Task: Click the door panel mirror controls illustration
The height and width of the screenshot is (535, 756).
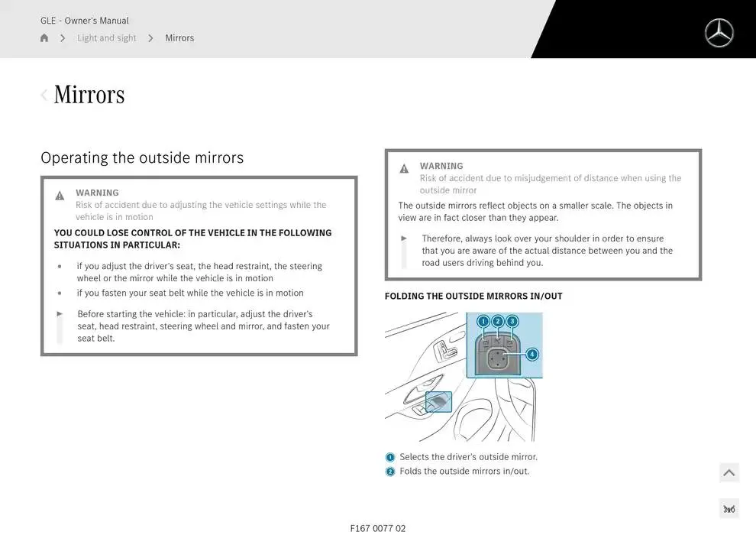Action: (464, 376)
